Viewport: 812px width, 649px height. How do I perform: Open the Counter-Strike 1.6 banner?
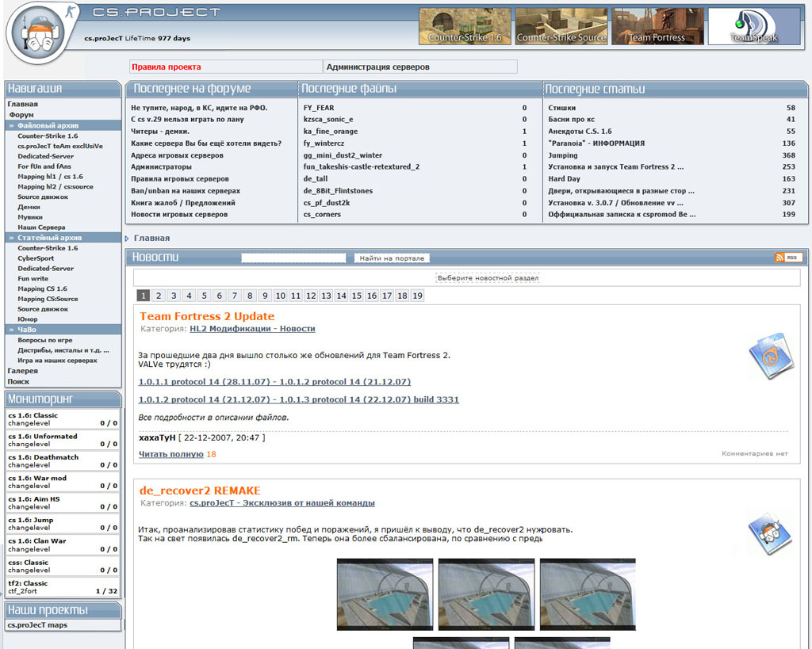[465, 26]
